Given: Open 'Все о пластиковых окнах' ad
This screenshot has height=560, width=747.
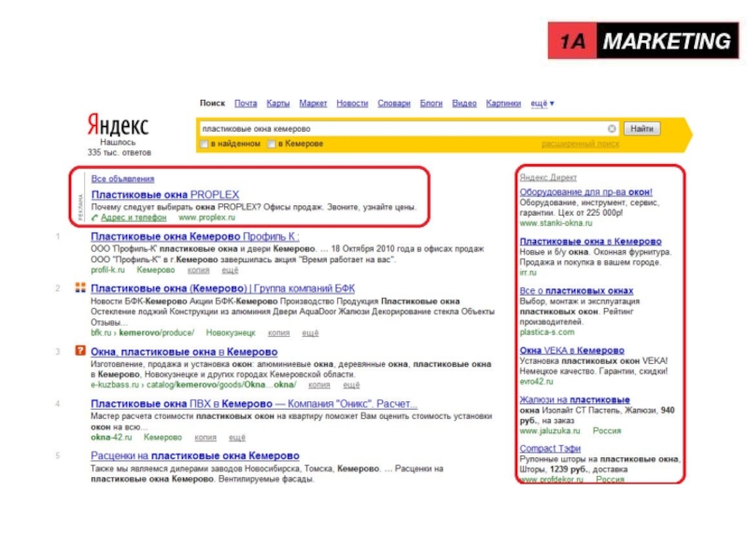Looking at the screenshot, I should tap(576, 290).
